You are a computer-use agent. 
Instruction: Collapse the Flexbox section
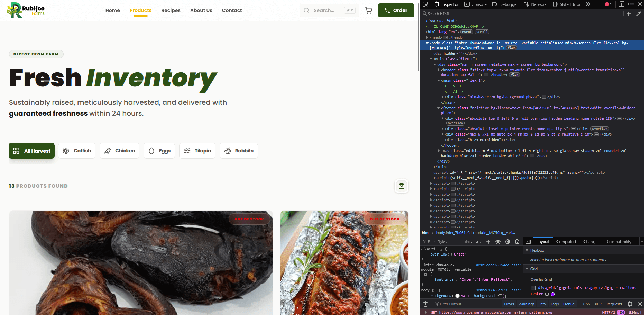tap(527, 250)
